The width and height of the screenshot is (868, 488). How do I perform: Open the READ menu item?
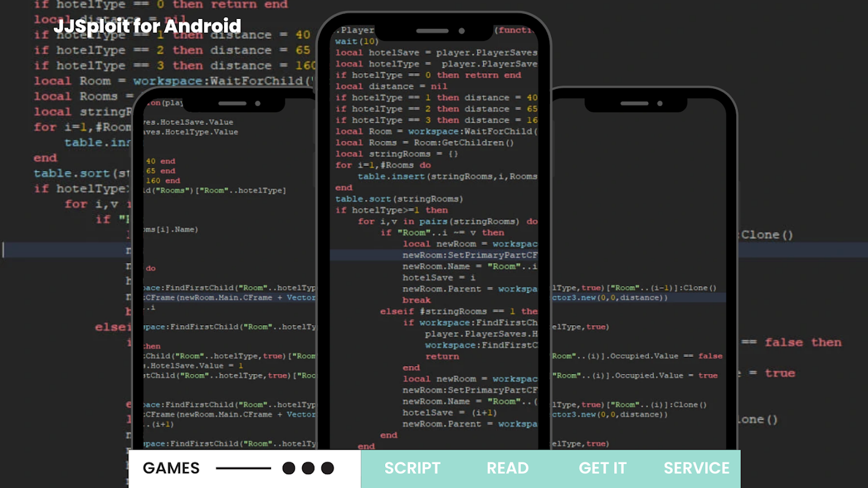click(507, 468)
